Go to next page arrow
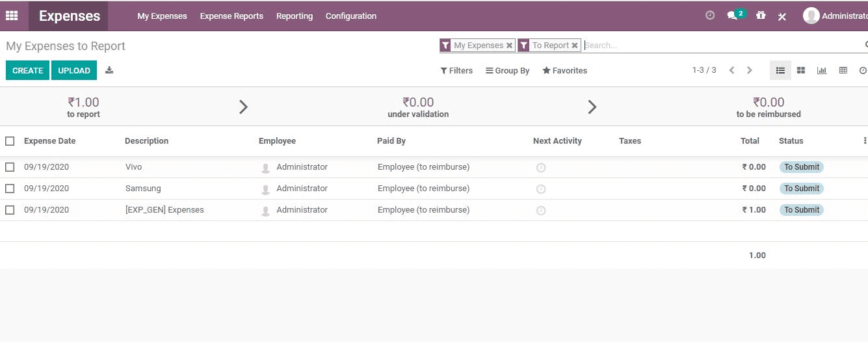This screenshot has height=342, width=868. 750,70
